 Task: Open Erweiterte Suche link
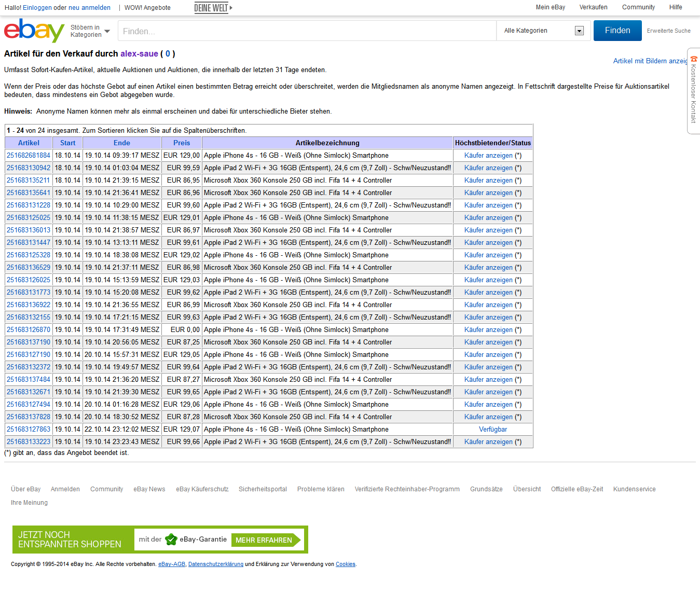(668, 31)
